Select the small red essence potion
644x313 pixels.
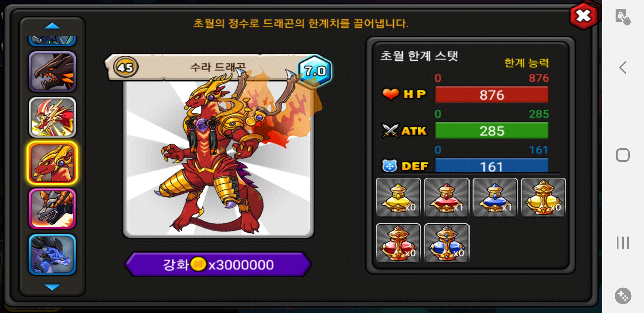(446, 197)
